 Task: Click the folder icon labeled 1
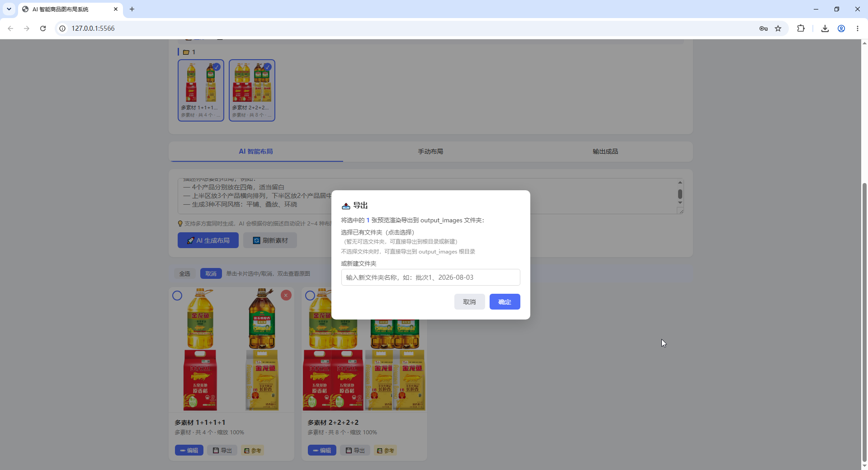(x=186, y=52)
